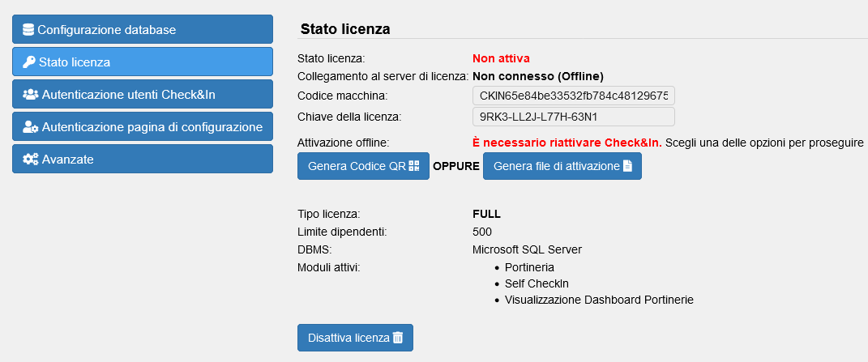Click the trash icon on Disattiva licenza
Image resolution: width=868 pixels, height=362 pixels.
(x=398, y=338)
